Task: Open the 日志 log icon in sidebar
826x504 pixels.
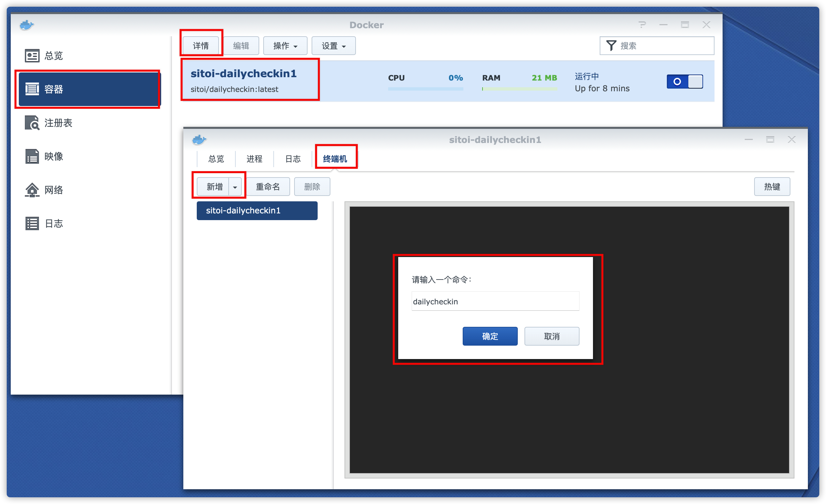Action: tap(32, 223)
